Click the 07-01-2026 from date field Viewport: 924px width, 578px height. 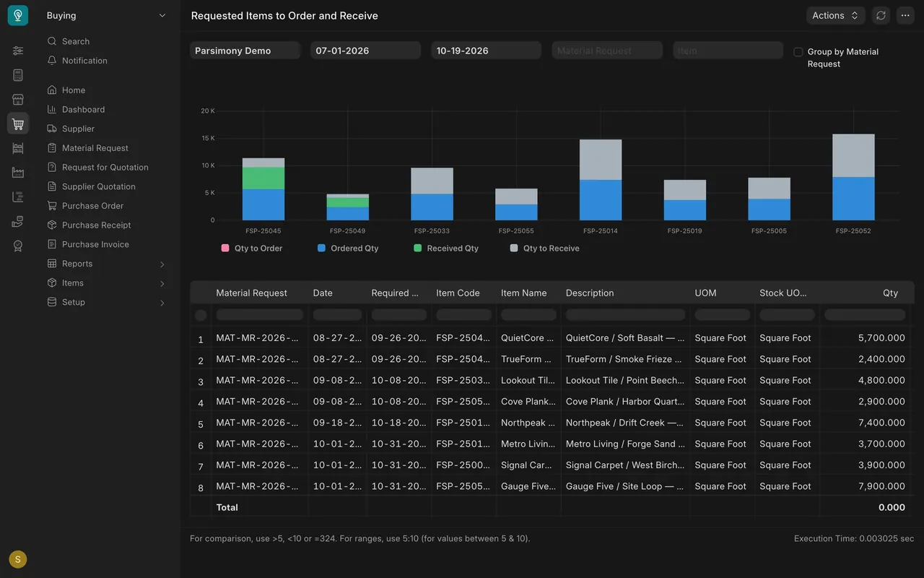(366, 51)
